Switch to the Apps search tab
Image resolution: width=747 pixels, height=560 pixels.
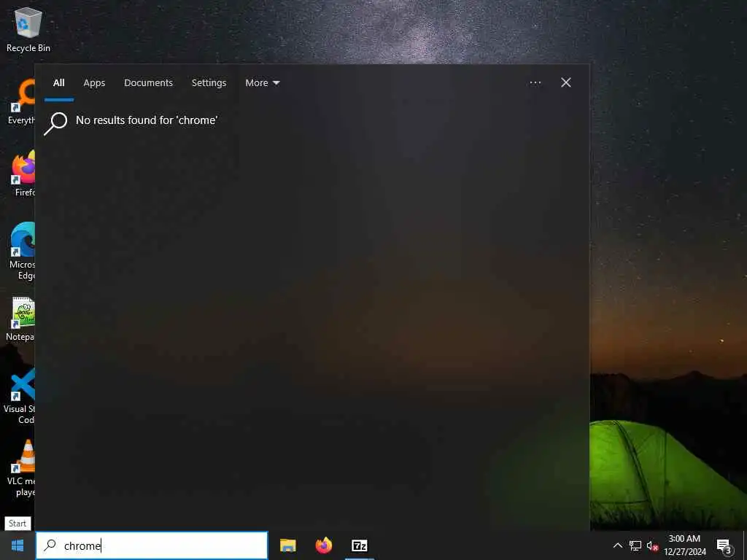pos(94,83)
